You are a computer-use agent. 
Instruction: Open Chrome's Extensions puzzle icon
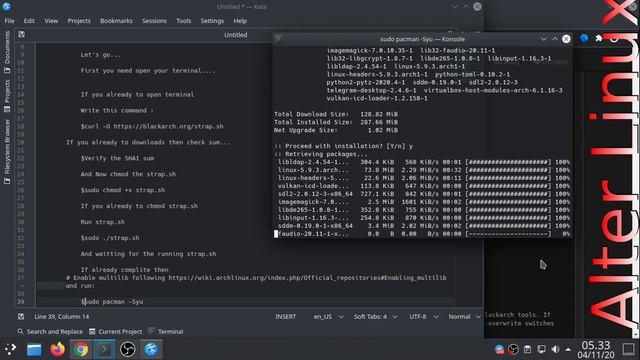599,38
